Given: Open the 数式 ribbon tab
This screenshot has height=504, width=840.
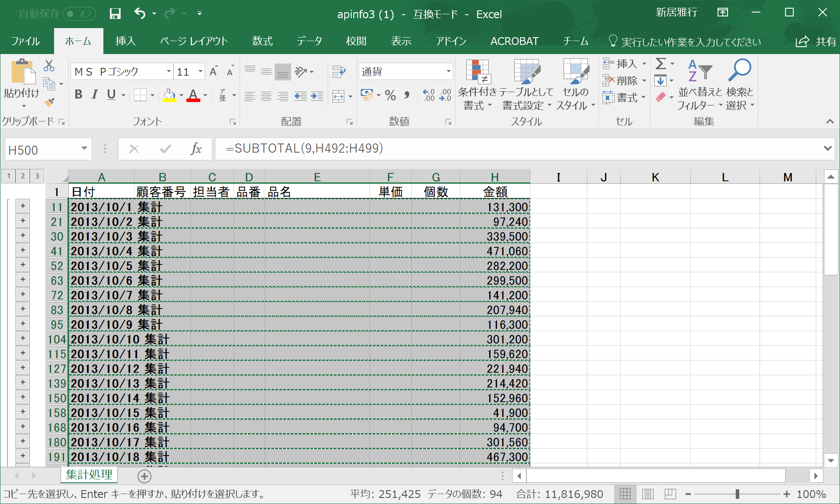Looking at the screenshot, I should pos(262,41).
